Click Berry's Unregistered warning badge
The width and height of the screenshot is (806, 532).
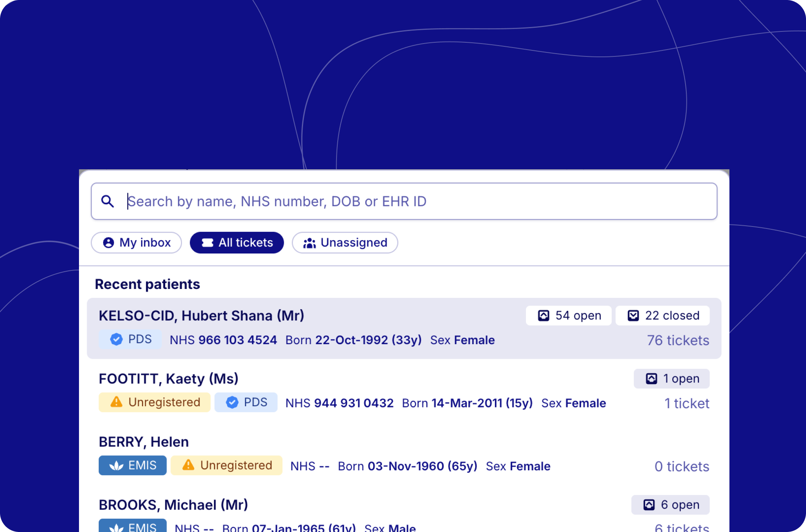click(226, 465)
